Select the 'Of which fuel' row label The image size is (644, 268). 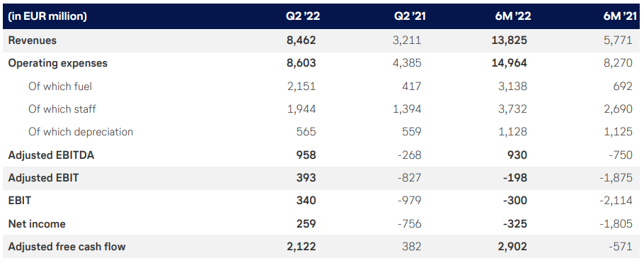pyautogui.click(x=60, y=86)
